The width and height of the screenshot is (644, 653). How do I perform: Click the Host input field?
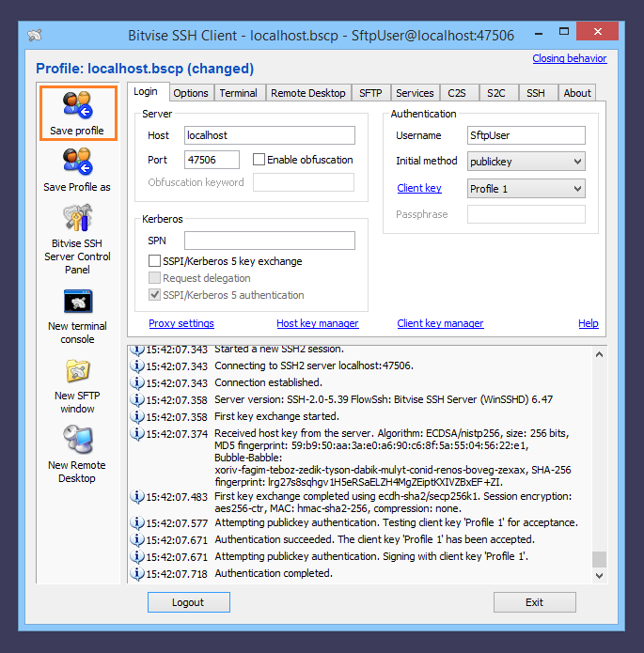(270, 135)
